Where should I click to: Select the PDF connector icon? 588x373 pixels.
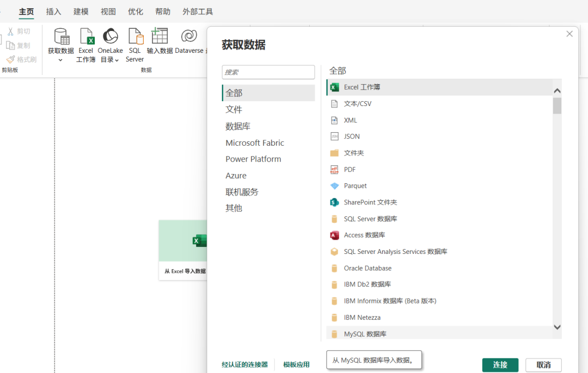(x=334, y=170)
